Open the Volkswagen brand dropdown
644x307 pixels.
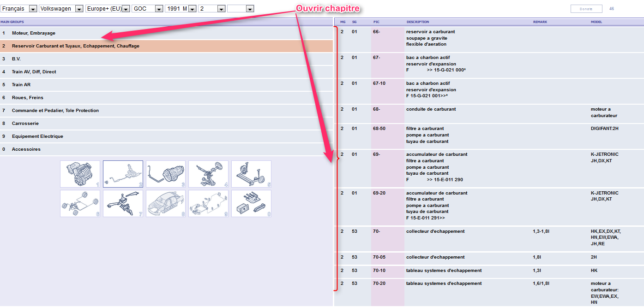tap(61, 9)
